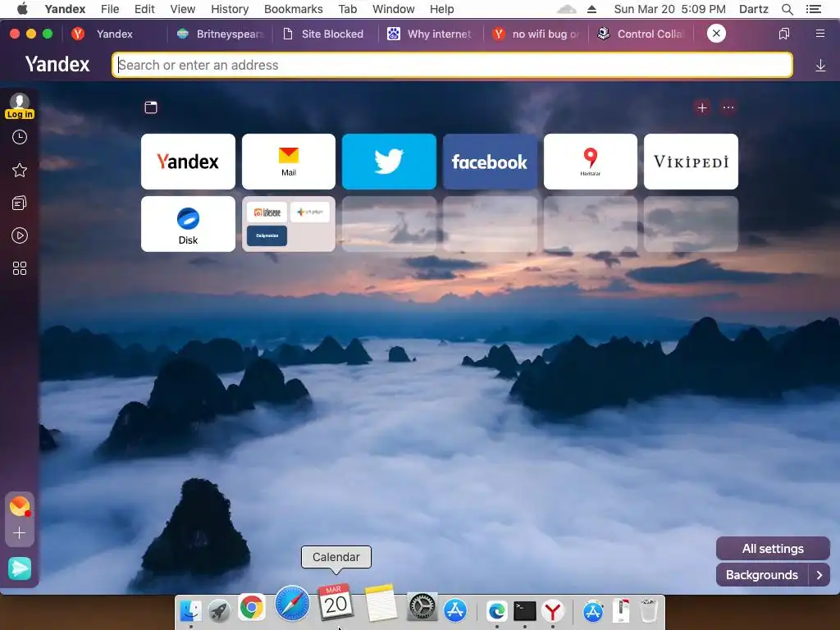Click the search or address input field
Viewport: 840px width, 630px height.
click(452, 65)
